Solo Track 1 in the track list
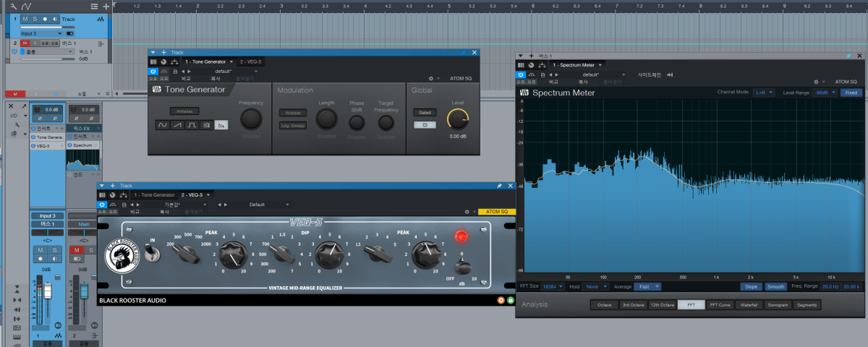Screen dimensions: 868x347 pos(35,19)
